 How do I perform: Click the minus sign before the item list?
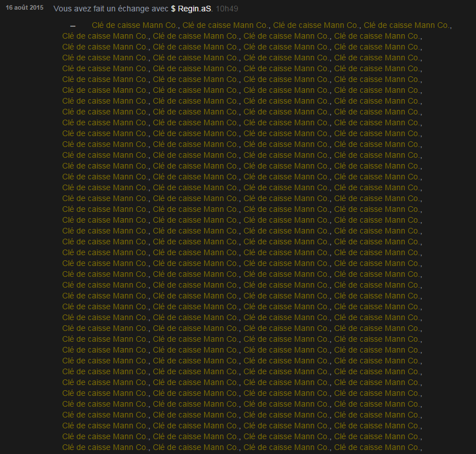[x=72, y=26]
